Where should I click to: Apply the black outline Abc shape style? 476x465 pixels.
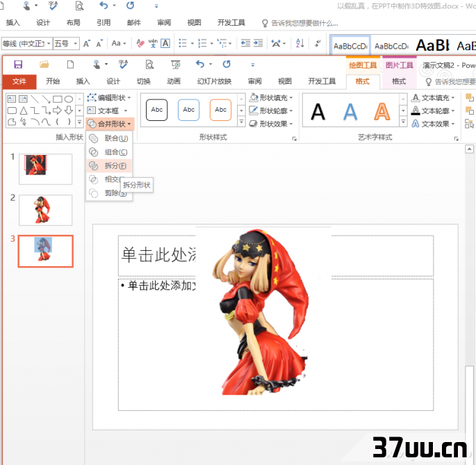157,110
